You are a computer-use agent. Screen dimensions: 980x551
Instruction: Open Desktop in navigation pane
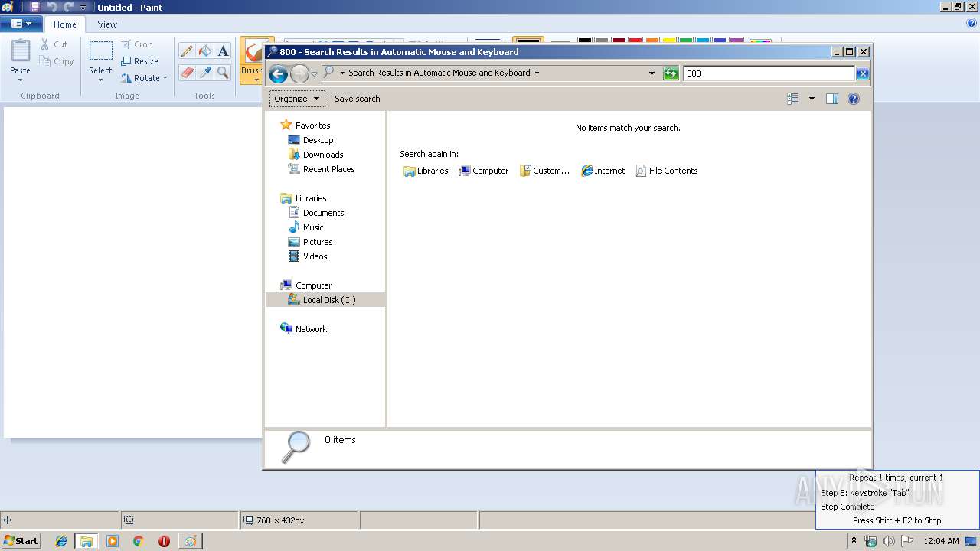pyautogui.click(x=311, y=140)
